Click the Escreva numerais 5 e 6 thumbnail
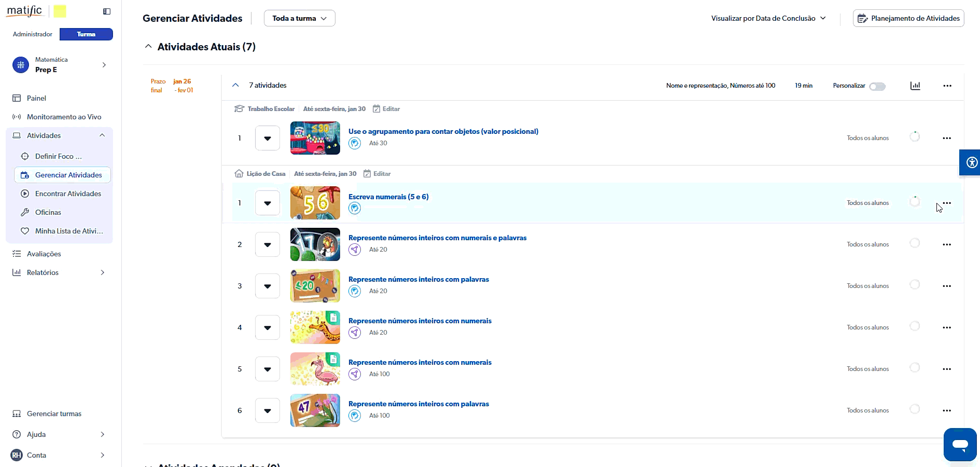 tap(315, 203)
